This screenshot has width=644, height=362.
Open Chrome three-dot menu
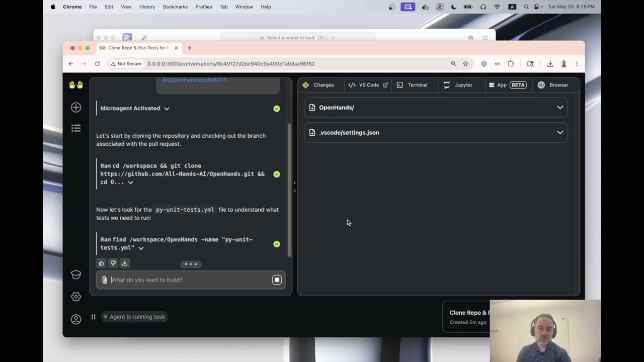tap(577, 64)
